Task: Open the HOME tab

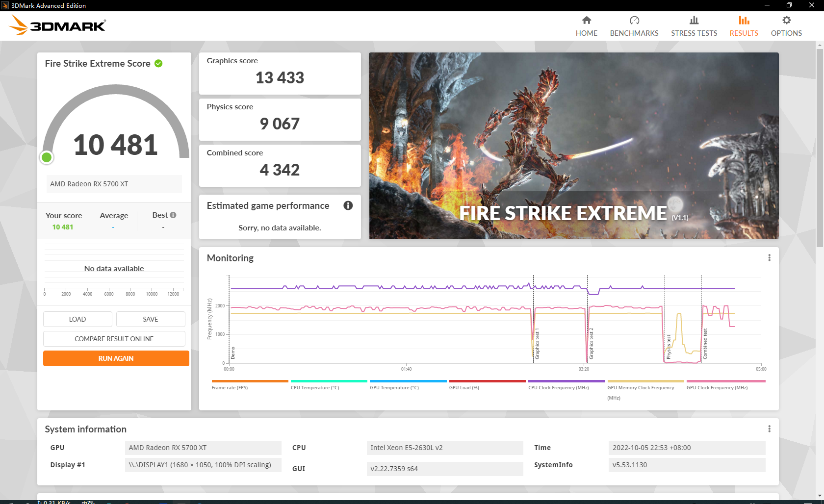Action: [586, 26]
